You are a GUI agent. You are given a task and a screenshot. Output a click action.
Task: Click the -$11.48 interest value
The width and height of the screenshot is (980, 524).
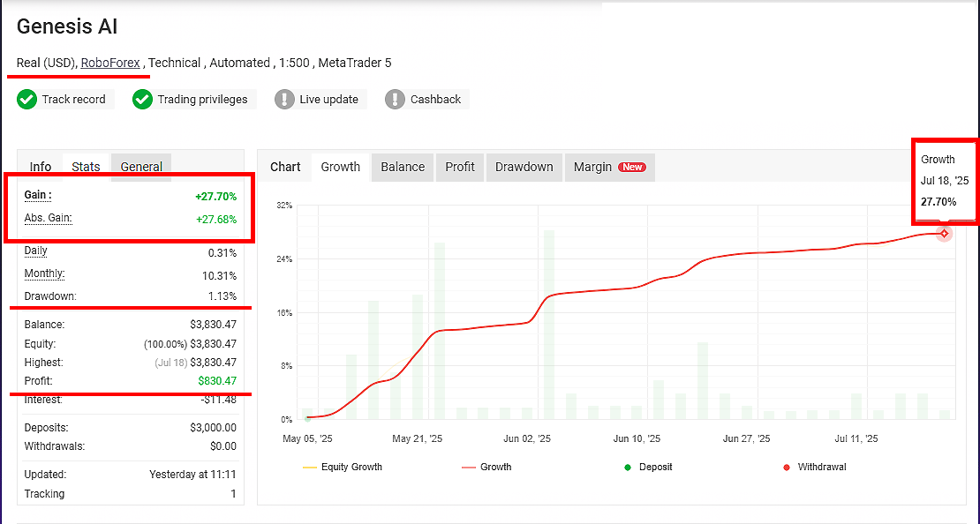(219, 400)
